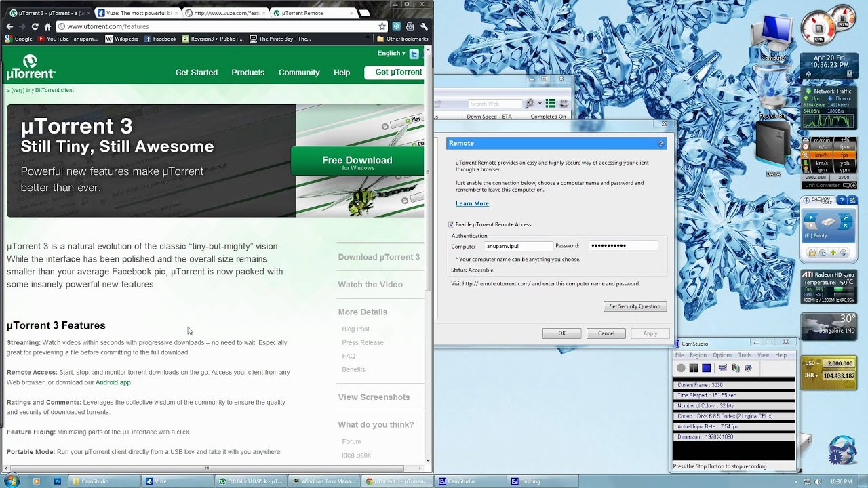Click the Watch the Video sidebar link

coord(370,285)
